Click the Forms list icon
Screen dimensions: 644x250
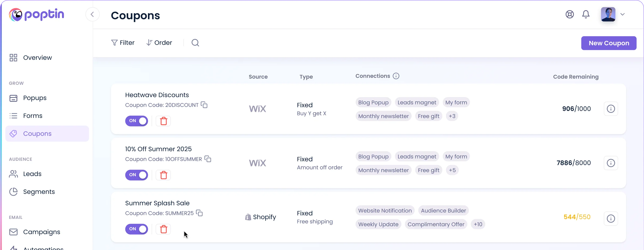click(x=13, y=116)
